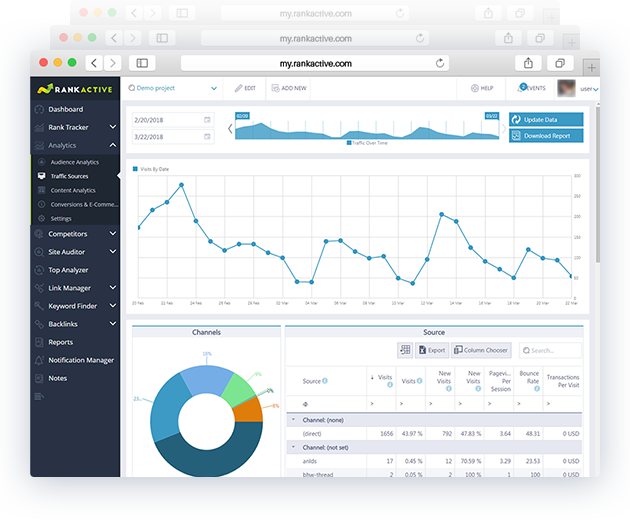This screenshot has height=520, width=630.
Task: Click the browser back arrow in front window
Action: 94,63
